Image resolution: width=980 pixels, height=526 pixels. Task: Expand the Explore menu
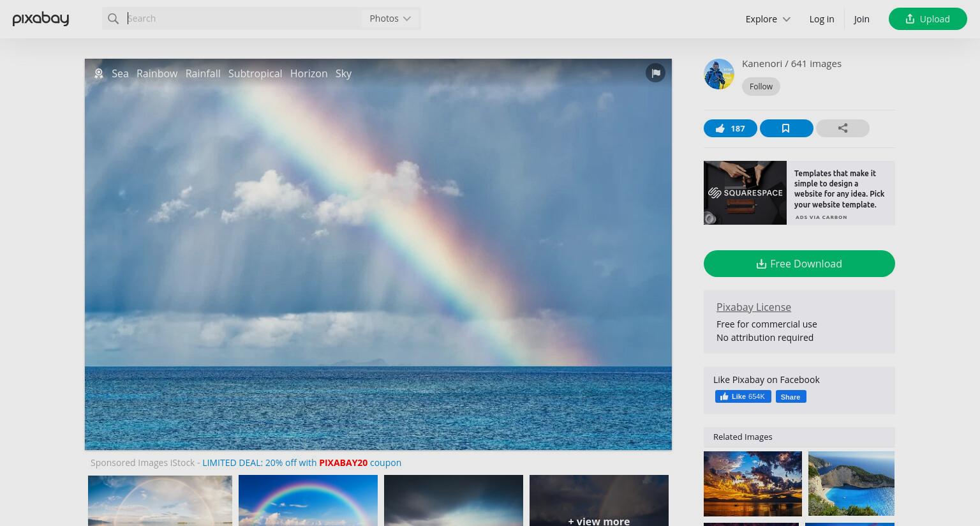tap(768, 19)
